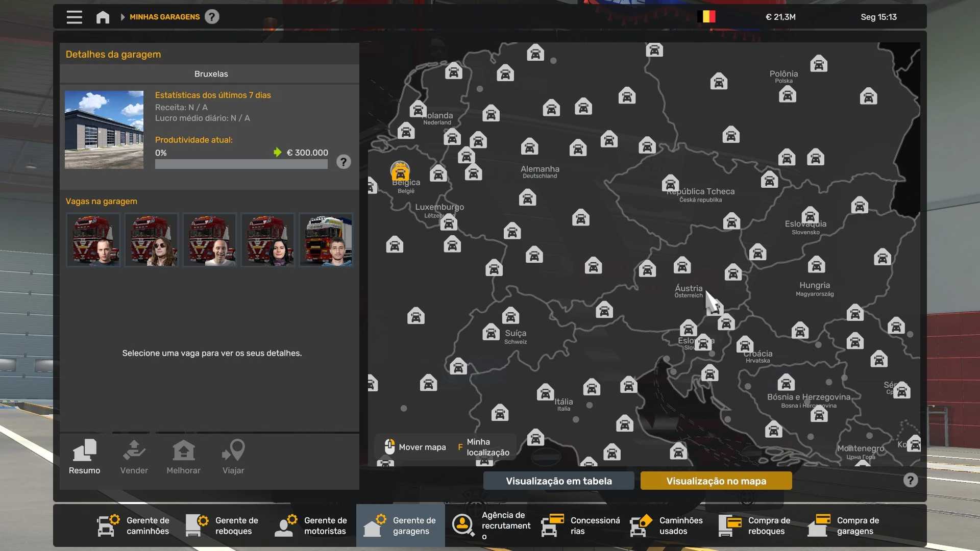Select the highlighted Bruxelas garage marker
This screenshot has height=551, width=980.
pyautogui.click(x=400, y=171)
